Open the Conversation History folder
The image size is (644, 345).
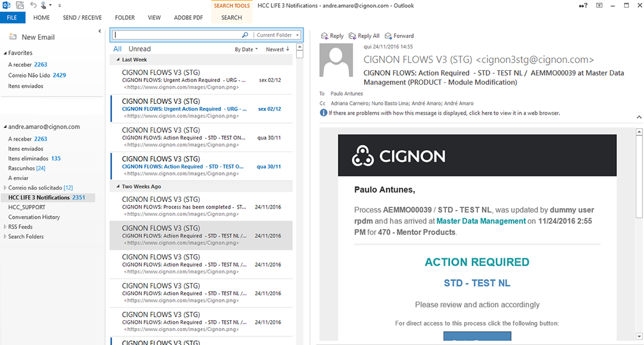[x=34, y=217]
